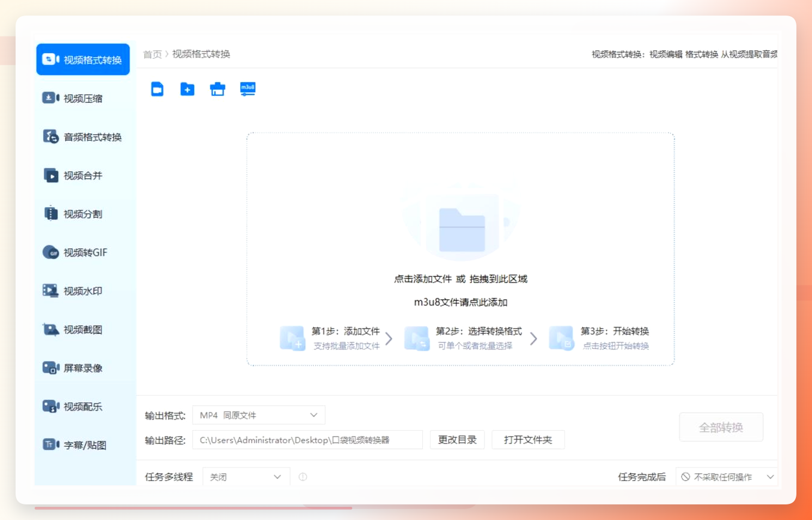Click the m3u8 toolbar icon
Viewport: 812px width, 520px height.
point(248,89)
